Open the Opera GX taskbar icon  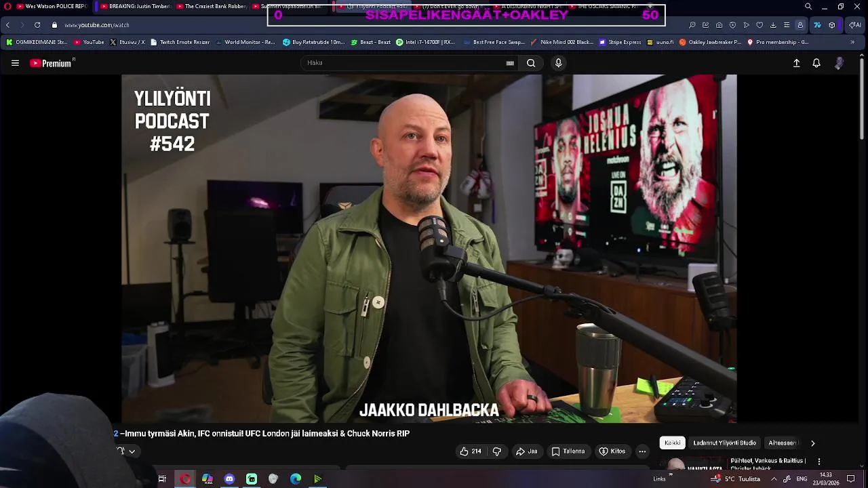click(185, 479)
